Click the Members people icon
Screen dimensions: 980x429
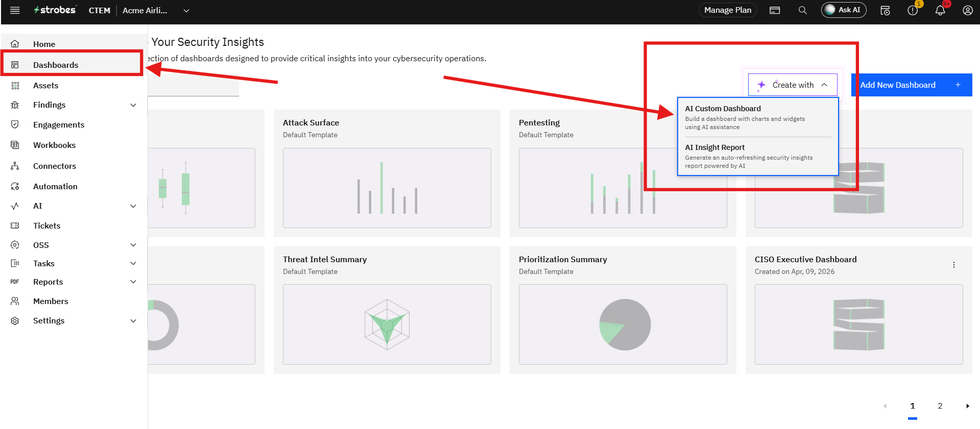[15, 301]
